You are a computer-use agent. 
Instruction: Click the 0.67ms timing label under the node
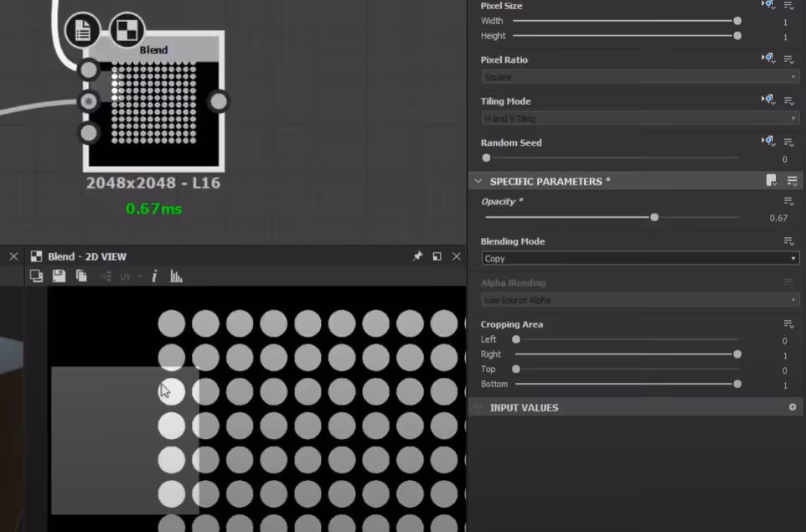pyautogui.click(x=153, y=209)
